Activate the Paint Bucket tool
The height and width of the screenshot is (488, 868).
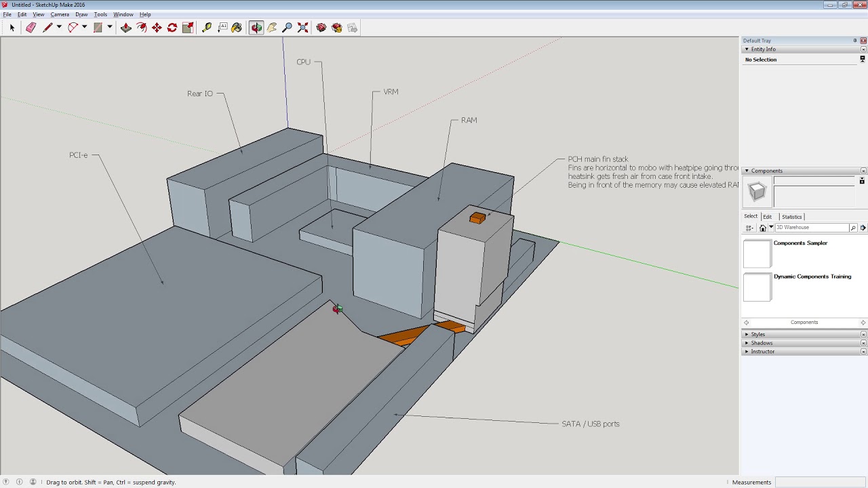pos(237,28)
